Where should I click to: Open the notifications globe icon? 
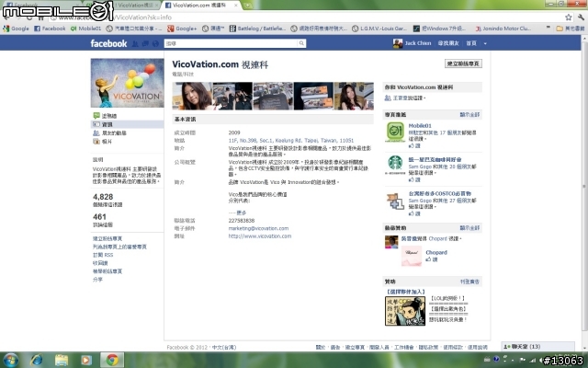155,43
